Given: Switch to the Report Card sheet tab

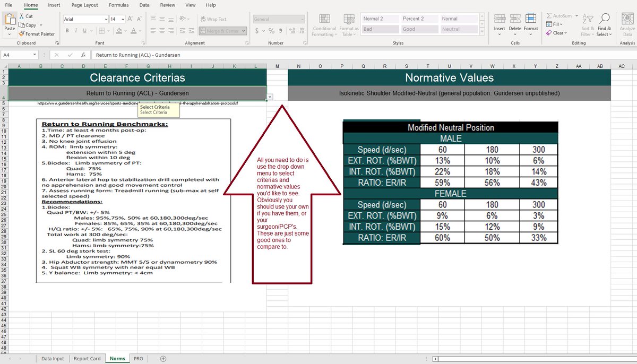Looking at the screenshot, I should point(87,358).
